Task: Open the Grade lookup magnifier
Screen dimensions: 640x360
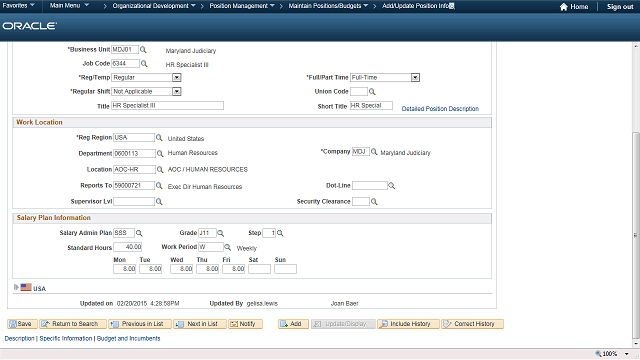Action: [x=220, y=233]
